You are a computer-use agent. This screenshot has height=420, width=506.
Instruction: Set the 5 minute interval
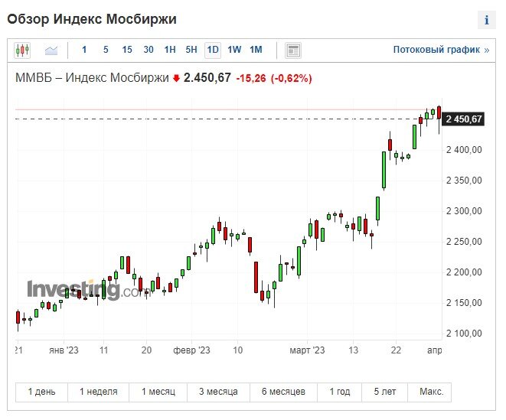[106, 50]
